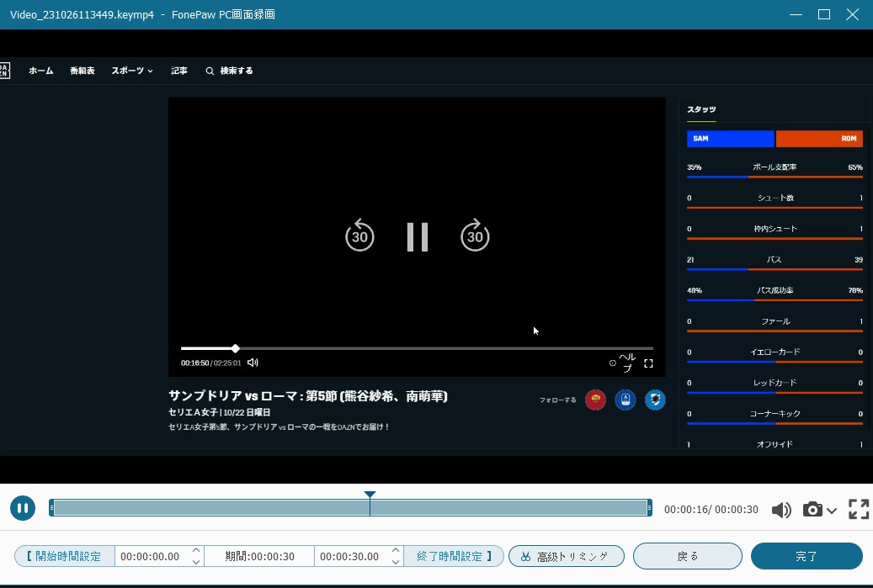
Task: Click the trim timeline playhead marker
Action: [370, 495]
